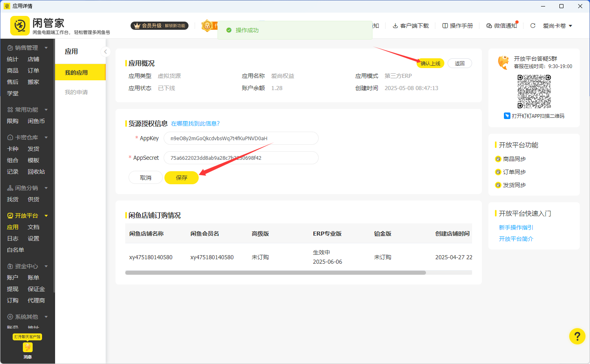
Task: Click the 微信通知 WeChat notification icon
Action: 489,25
